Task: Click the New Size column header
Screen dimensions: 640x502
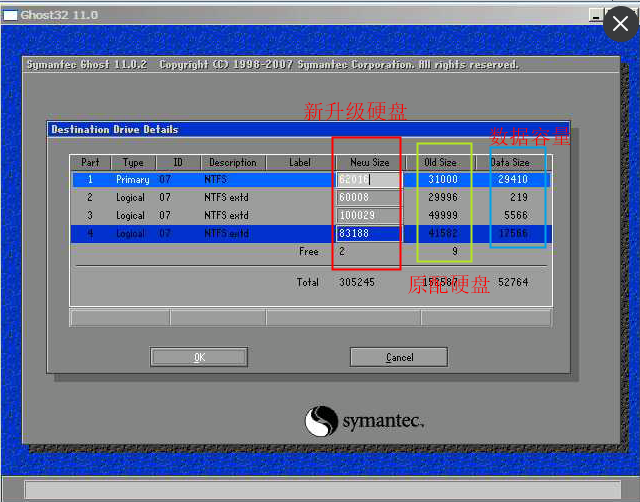Action: pyautogui.click(x=369, y=162)
